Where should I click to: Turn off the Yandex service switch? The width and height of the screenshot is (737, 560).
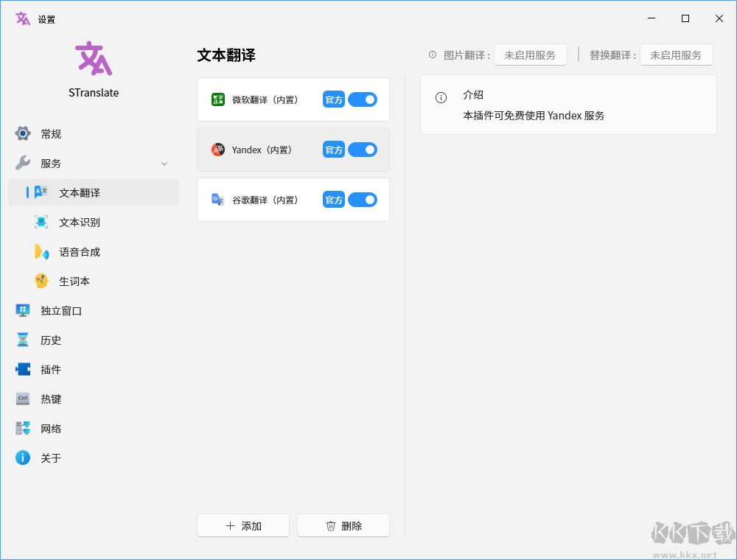coord(363,150)
